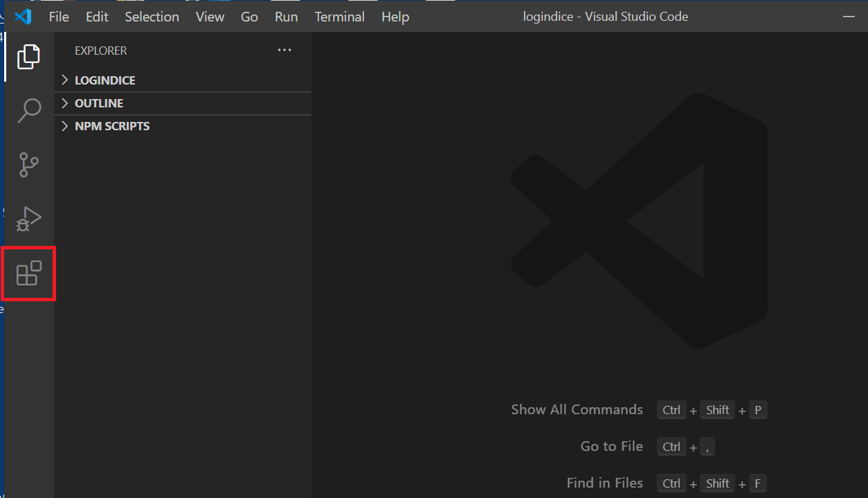Click the OUTLINE section header text
Screen dimensions: 868x498
tap(99, 103)
